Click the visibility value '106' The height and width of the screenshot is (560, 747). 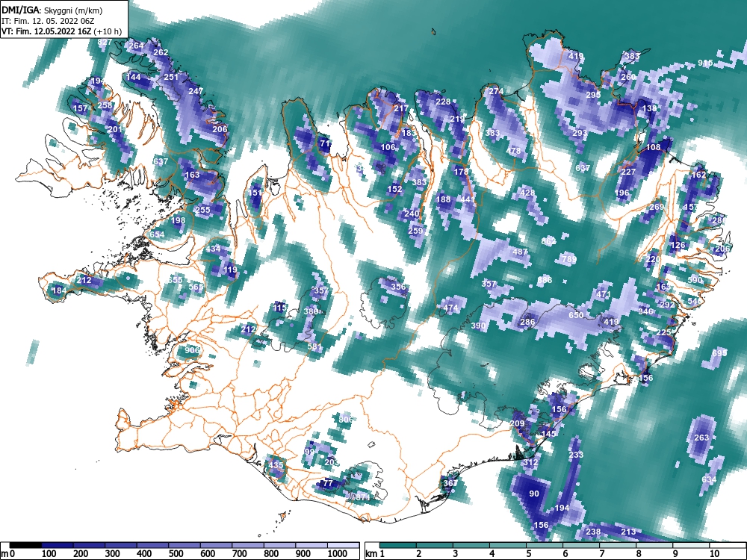point(388,147)
